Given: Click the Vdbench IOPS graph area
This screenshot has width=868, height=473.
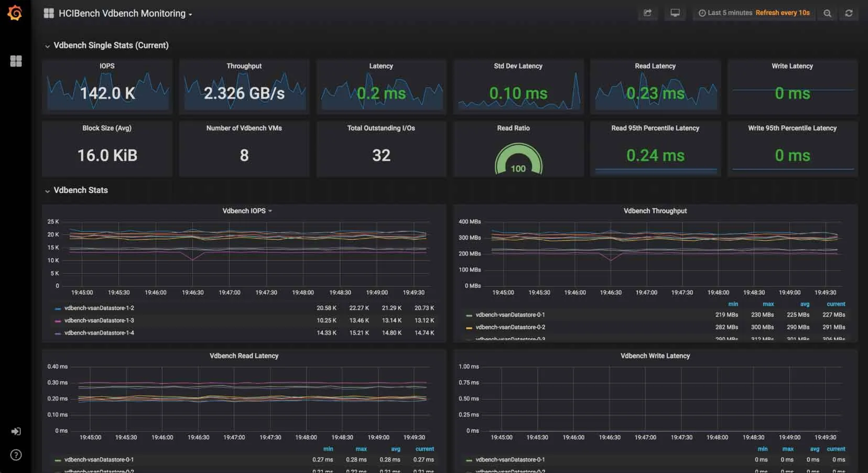Looking at the screenshot, I should [246, 254].
